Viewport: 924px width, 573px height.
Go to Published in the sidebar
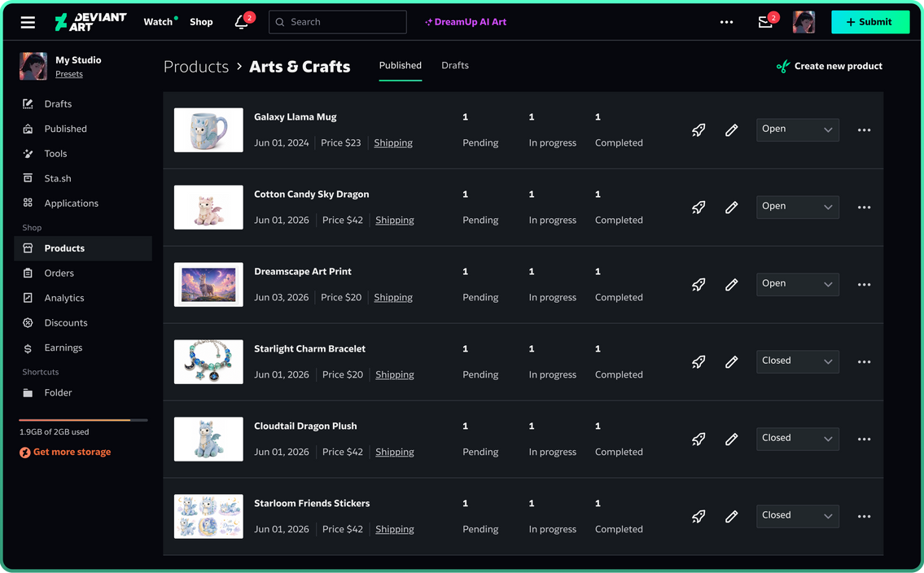click(x=82, y=129)
